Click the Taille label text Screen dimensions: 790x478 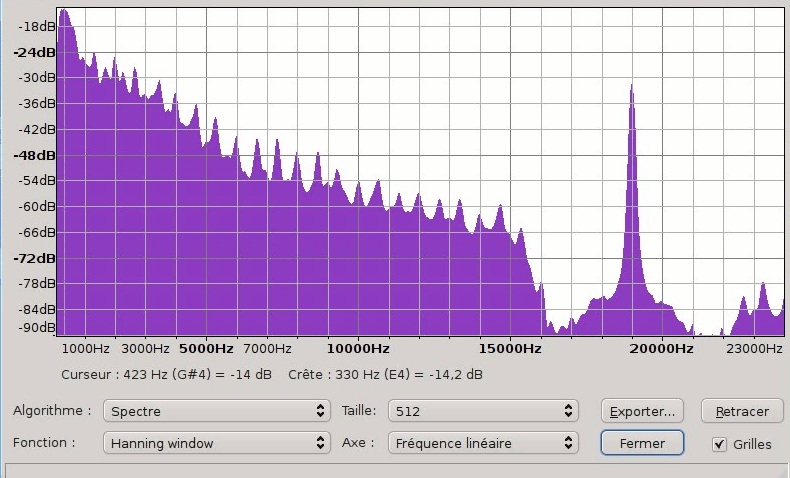359,411
